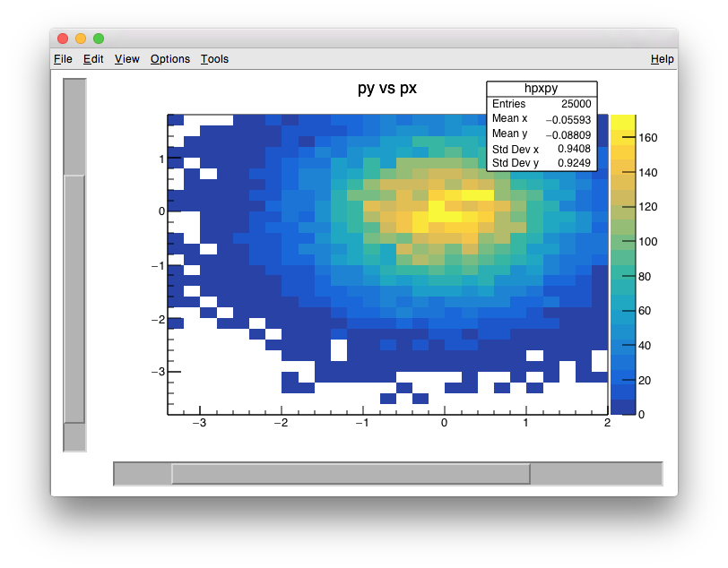Select the hpxpy stats box title
Viewport: 728px width, 568px height.
(542, 89)
